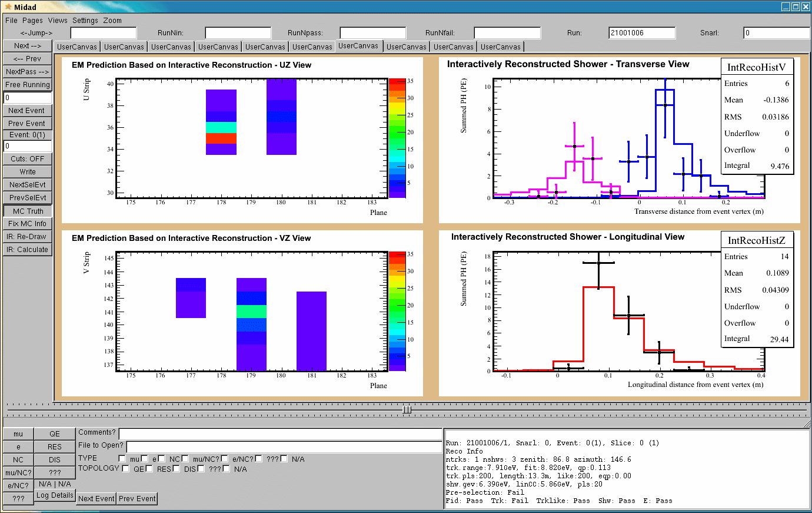This screenshot has width=812, height=513.
Task: Start Free Running mode
Action: click(28, 85)
